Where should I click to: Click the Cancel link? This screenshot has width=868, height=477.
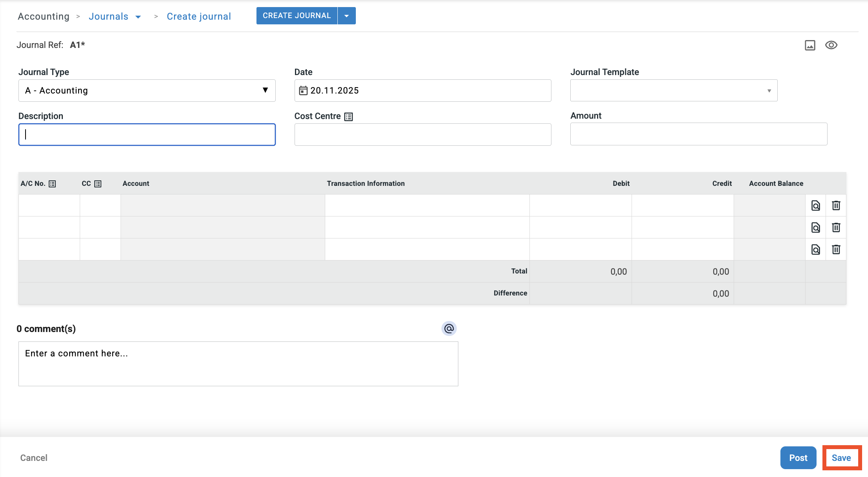click(34, 458)
